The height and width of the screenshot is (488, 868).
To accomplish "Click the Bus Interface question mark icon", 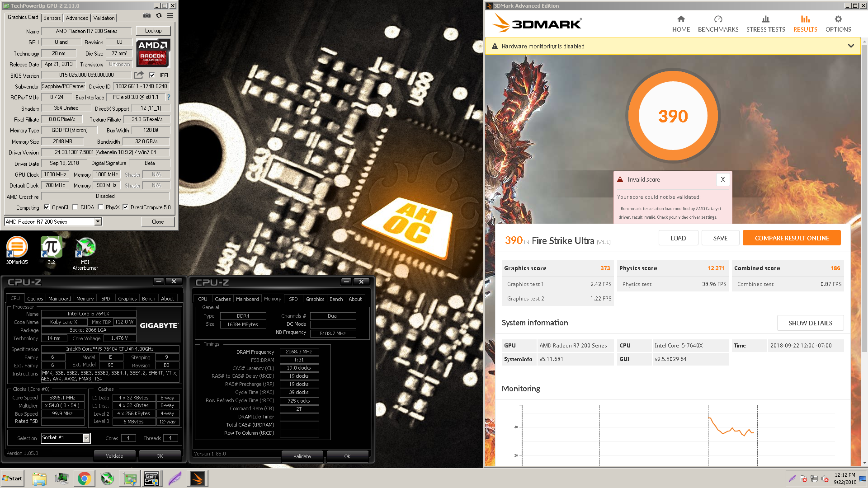I will tap(169, 97).
